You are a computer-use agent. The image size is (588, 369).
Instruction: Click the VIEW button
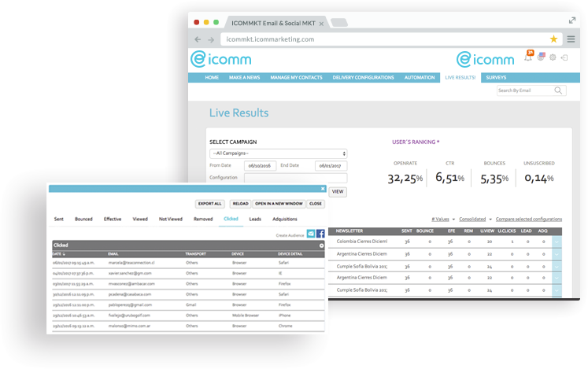pos(338,192)
